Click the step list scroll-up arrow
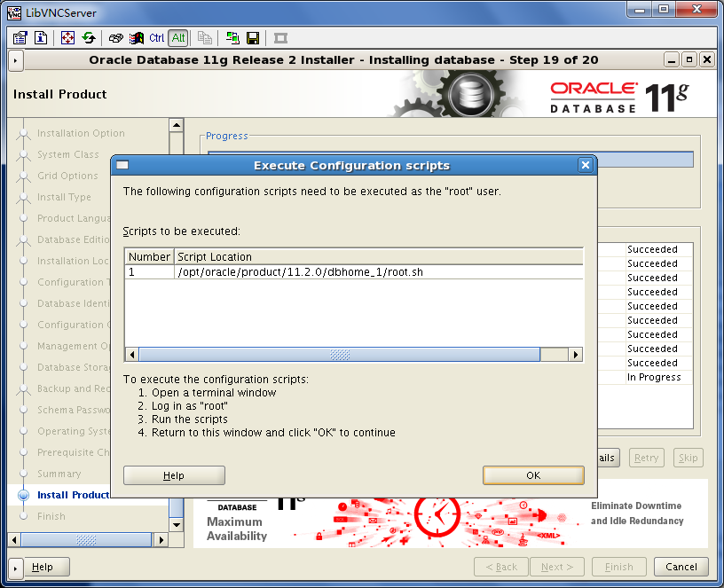Viewport: 724px width, 588px height. 177,125
